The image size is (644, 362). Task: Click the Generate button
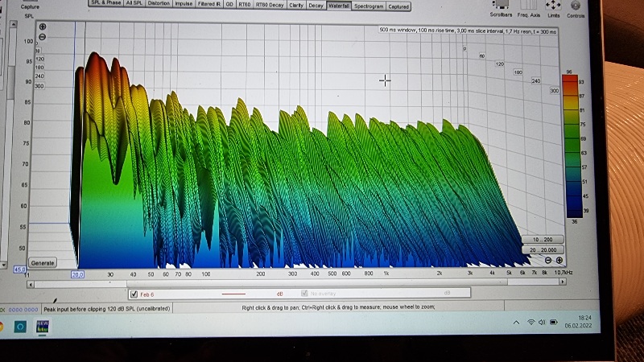(42, 263)
